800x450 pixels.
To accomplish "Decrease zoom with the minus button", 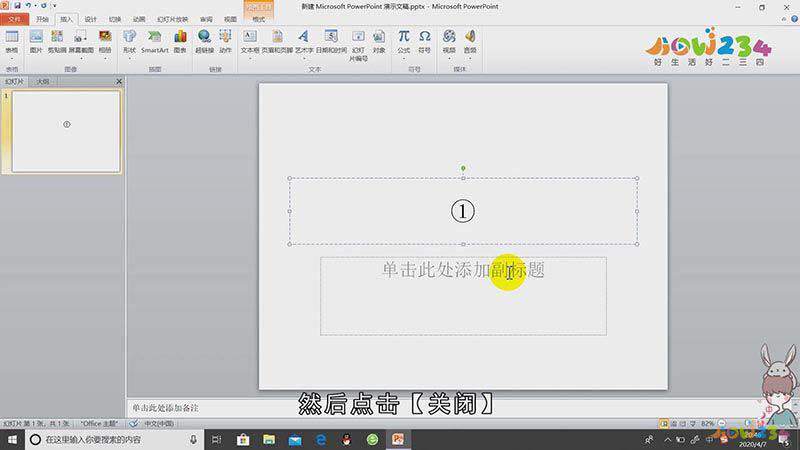I will coord(721,423).
